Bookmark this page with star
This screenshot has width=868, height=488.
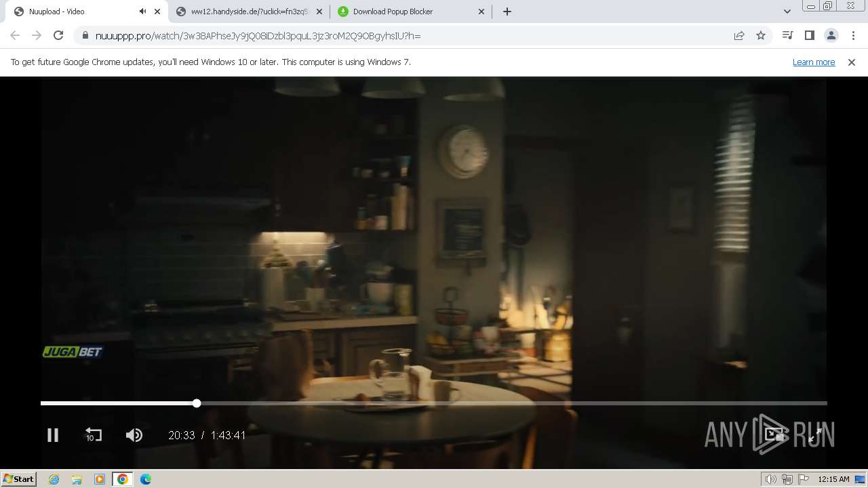761,35
